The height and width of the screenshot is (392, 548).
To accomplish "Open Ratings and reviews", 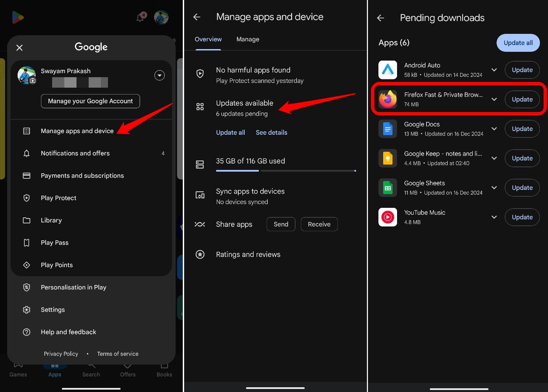I will (276, 255).
